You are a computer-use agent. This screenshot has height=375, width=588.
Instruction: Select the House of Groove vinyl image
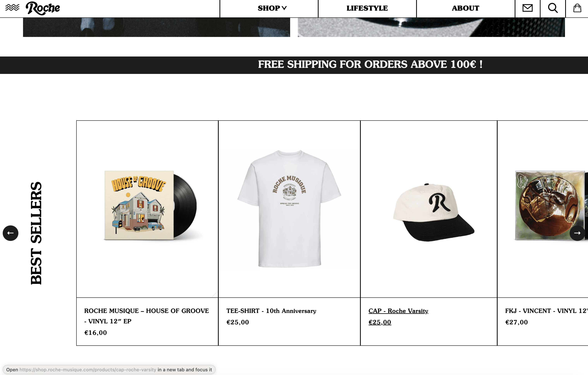coord(151,205)
